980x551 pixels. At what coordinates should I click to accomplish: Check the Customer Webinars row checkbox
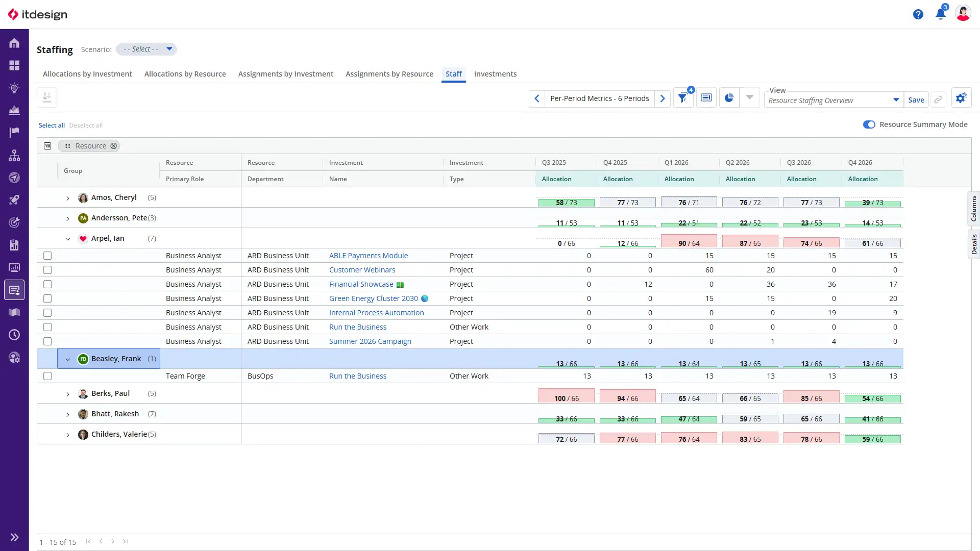click(47, 270)
